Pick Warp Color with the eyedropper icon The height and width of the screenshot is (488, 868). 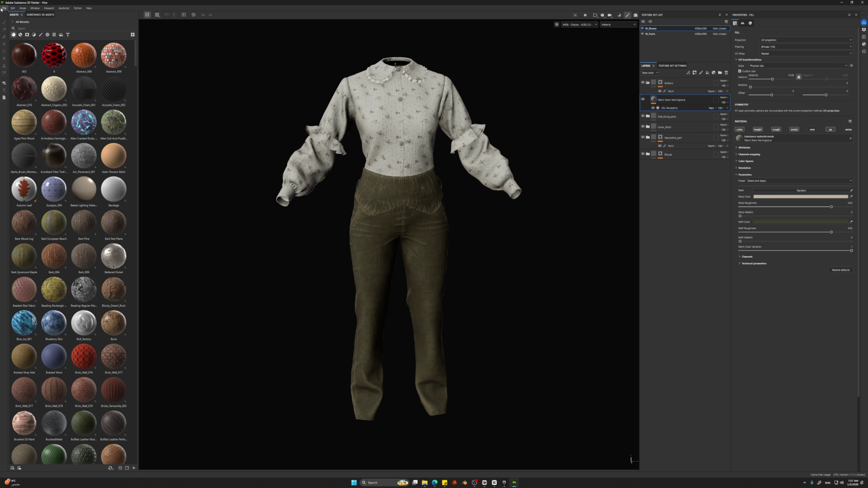click(851, 197)
